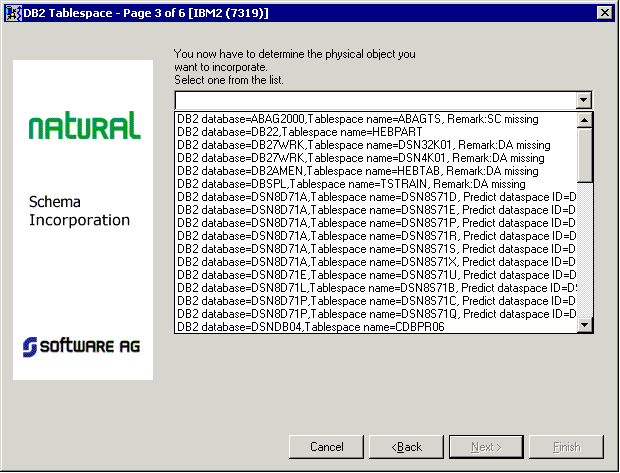Select the ABAG2000 tablespace ABAGTS entry
Image resolution: width=620 pixels, height=473 pixels.
point(357,119)
